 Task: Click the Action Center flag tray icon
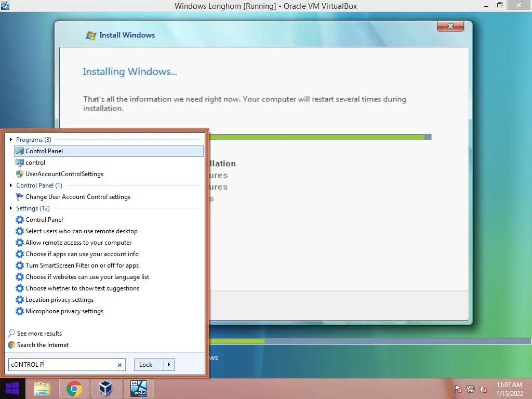458,389
